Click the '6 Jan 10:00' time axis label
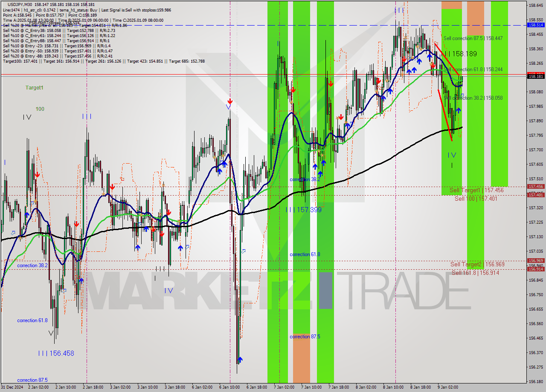This screenshot has width=546, height=392. click(x=229, y=387)
